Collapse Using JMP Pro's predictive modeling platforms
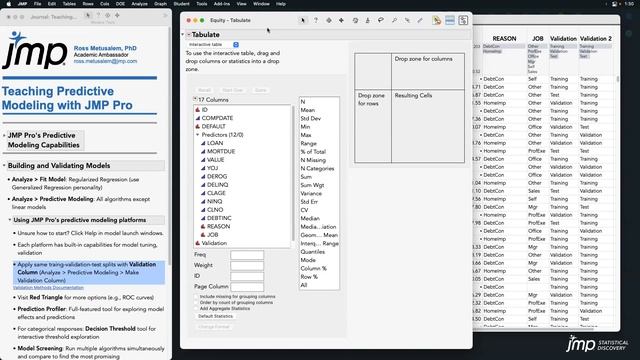The image size is (640, 360). [10, 220]
